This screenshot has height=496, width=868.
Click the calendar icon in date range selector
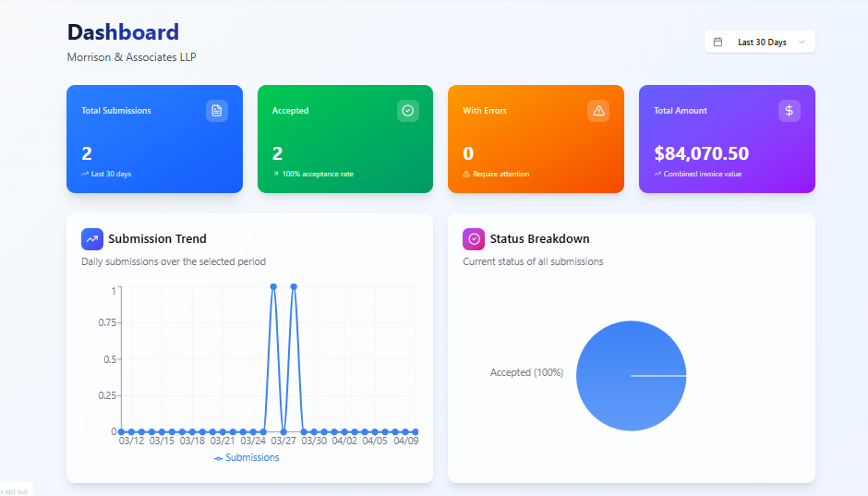718,42
